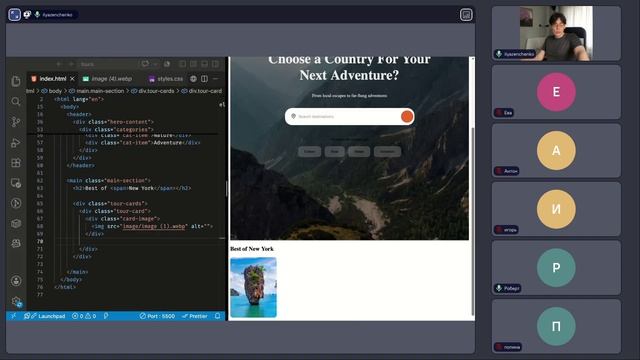Click the command center search field
Screen dimensions: 640x360
tap(107, 64)
